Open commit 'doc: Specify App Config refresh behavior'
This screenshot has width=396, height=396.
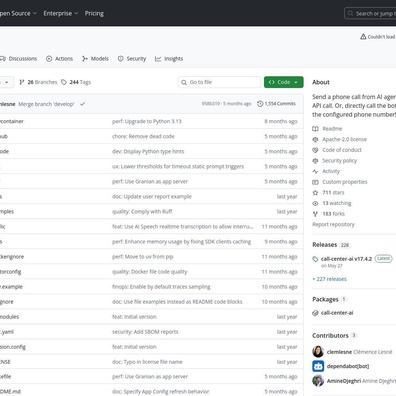161,392
